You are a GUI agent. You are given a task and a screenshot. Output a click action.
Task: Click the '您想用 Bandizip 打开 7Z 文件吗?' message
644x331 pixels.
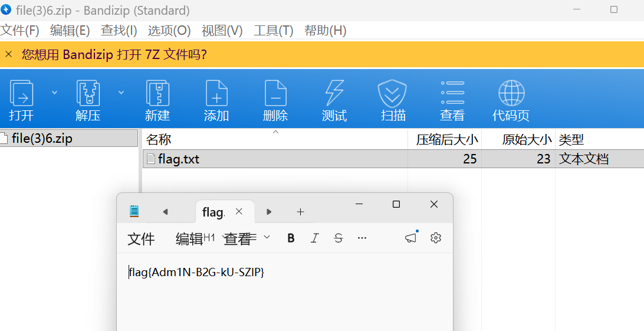coord(114,54)
